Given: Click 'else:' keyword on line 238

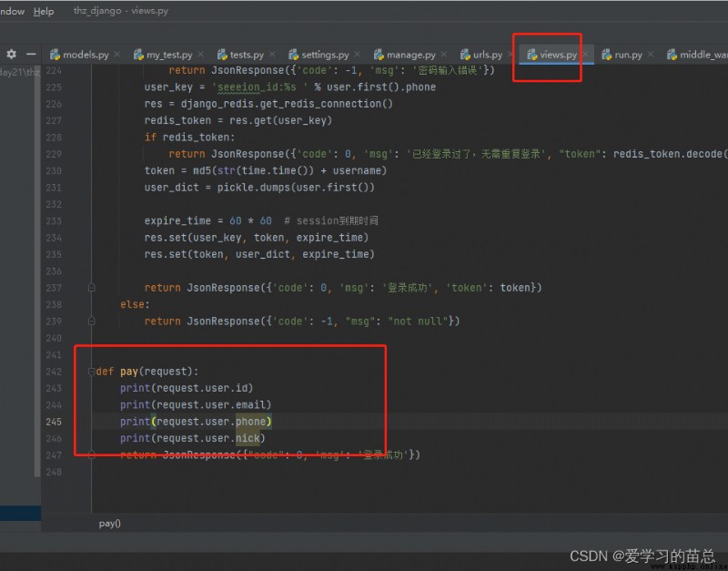Looking at the screenshot, I should [x=135, y=304].
